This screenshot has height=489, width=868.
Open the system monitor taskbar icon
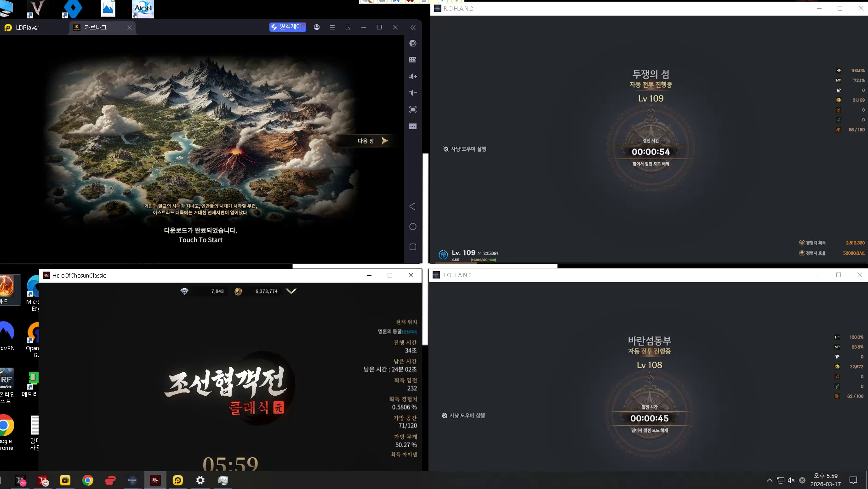(223, 480)
